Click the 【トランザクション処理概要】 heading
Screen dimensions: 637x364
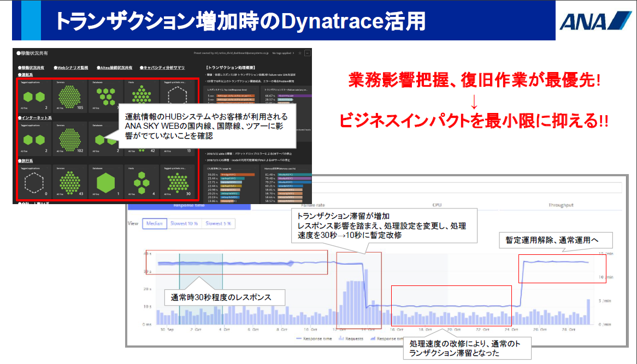[x=231, y=68]
